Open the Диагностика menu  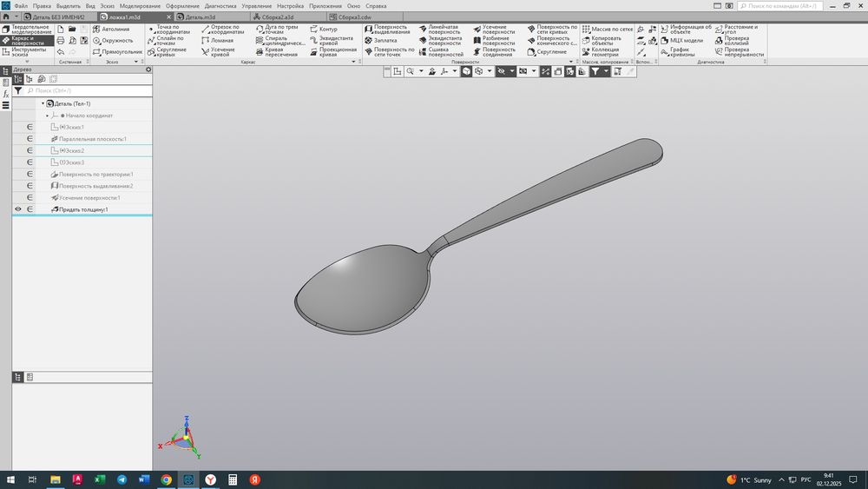[x=220, y=6]
